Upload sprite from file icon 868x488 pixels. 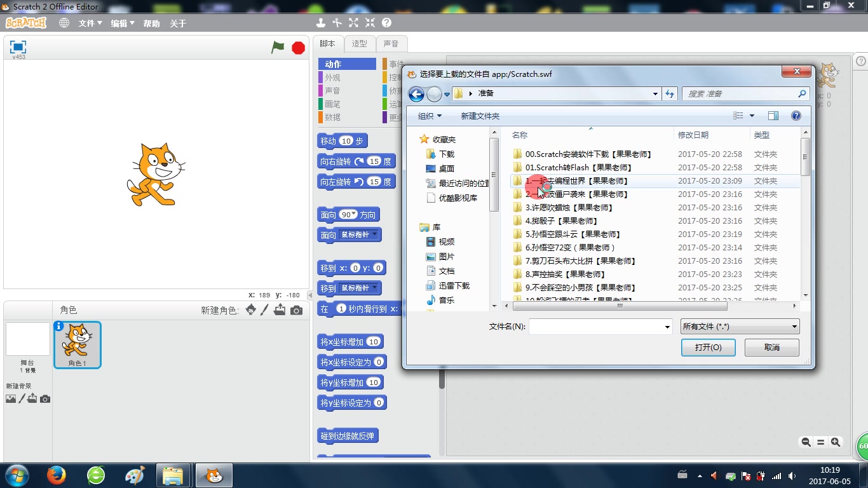[280, 309]
